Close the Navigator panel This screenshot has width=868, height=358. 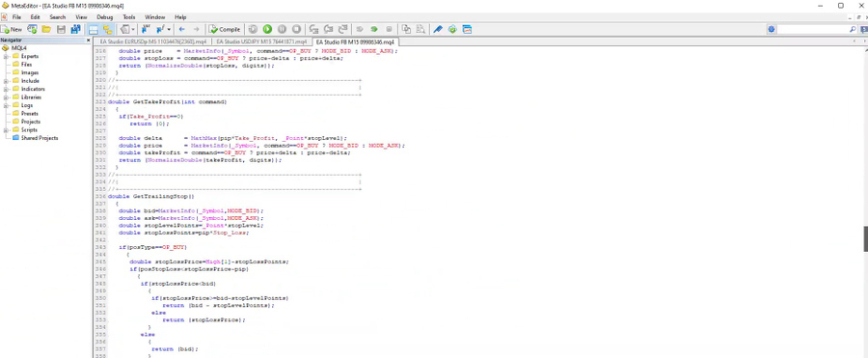pos(88,40)
